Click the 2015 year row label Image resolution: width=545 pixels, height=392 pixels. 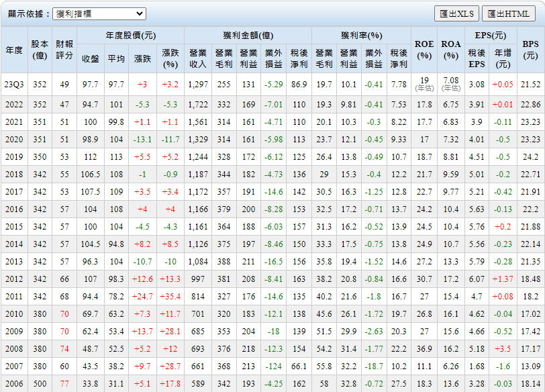[x=14, y=227]
